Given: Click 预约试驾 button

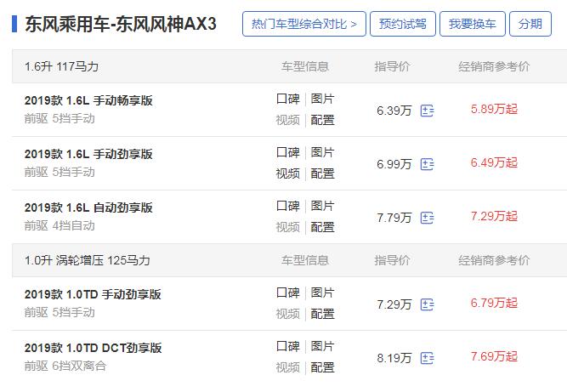Looking at the screenshot, I should [402, 24].
